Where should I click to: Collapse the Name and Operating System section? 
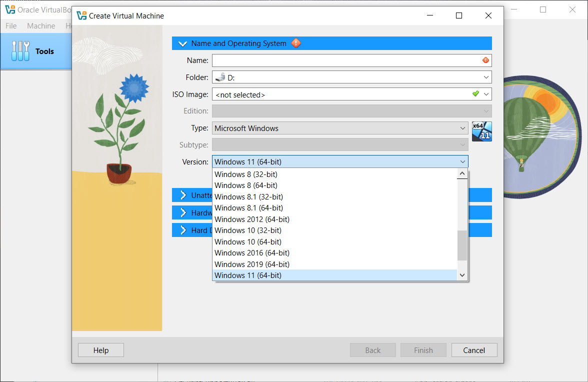[x=182, y=43]
